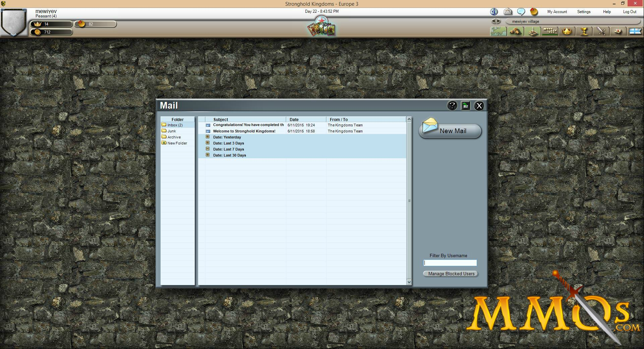This screenshot has height=349, width=644.
Task: Open chat via the speech bubble icon
Action: (521, 12)
